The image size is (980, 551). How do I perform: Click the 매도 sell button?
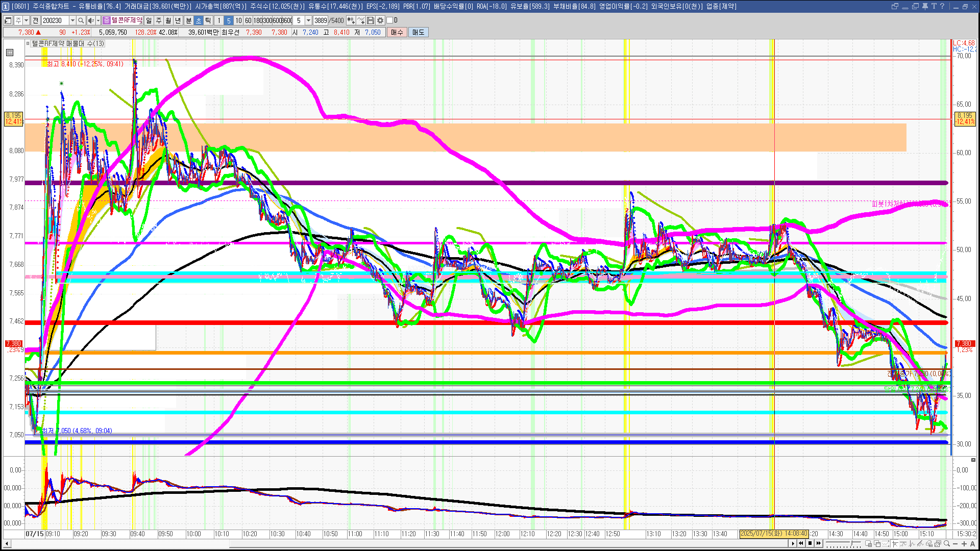coord(419,32)
